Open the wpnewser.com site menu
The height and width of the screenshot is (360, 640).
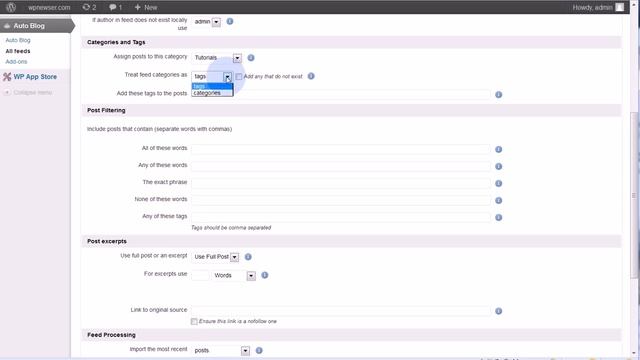pos(49,7)
